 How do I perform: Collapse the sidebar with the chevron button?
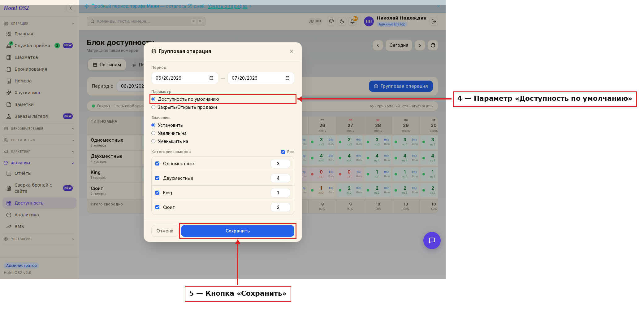click(71, 8)
